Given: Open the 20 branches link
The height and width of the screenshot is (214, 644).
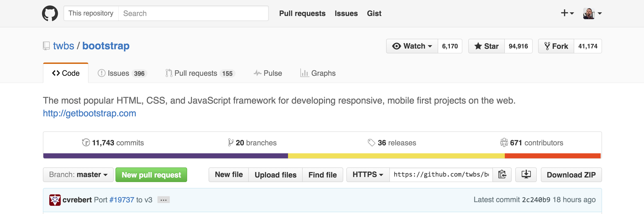Looking at the screenshot, I should 252,143.
